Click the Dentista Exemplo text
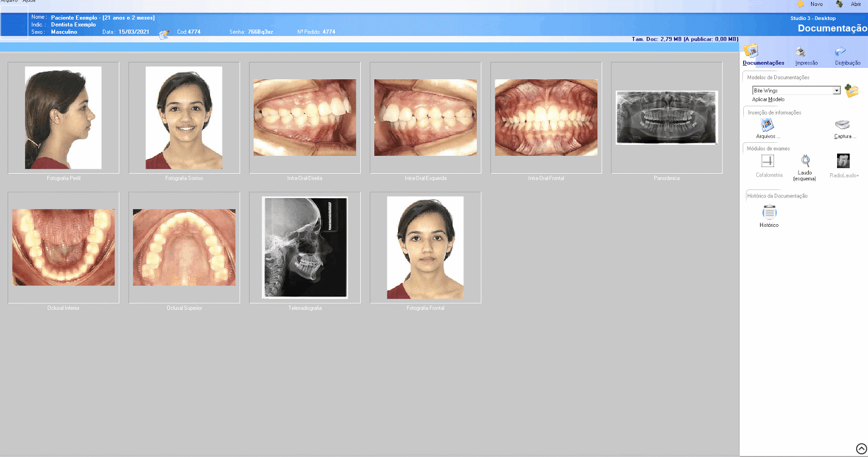Screen dimensions: 868x457 tap(73, 25)
